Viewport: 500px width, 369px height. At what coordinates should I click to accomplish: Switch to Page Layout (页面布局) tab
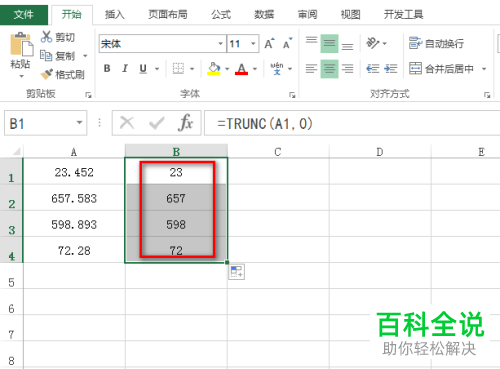[168, 15]
